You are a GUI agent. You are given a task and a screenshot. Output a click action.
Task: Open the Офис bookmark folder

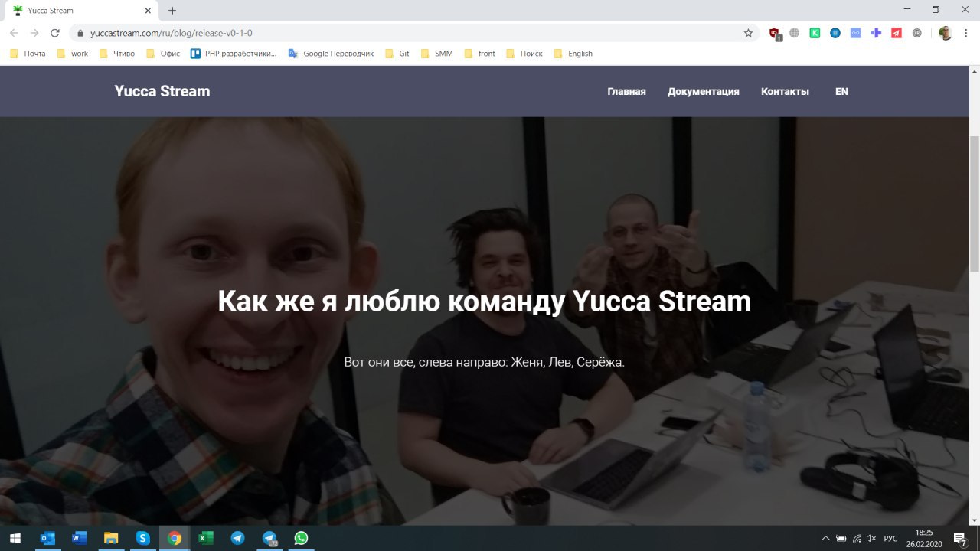(163, 54)
